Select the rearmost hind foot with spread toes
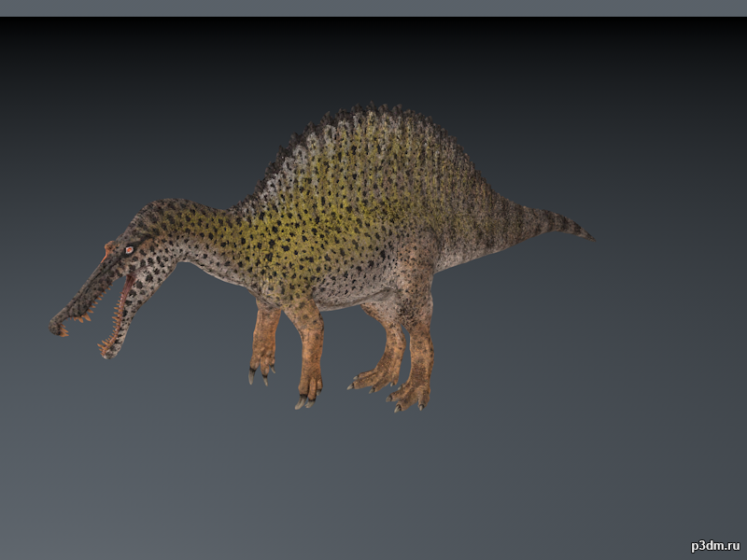 410,396
